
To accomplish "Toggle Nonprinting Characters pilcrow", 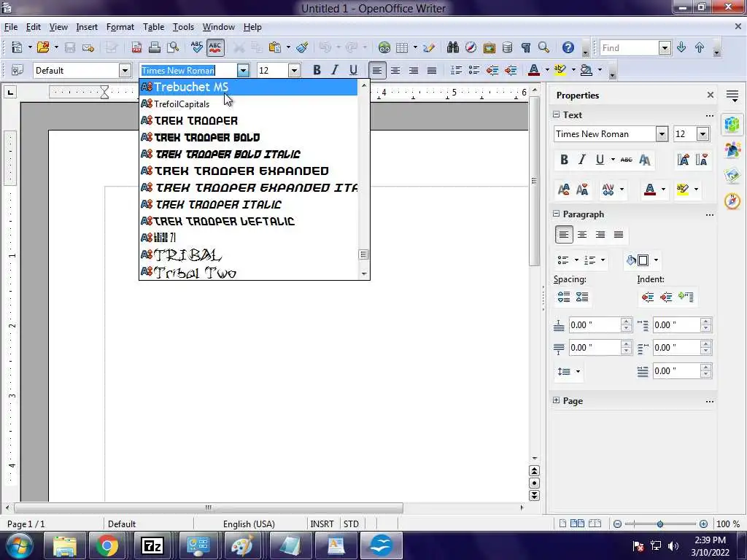I will point(525,47).
